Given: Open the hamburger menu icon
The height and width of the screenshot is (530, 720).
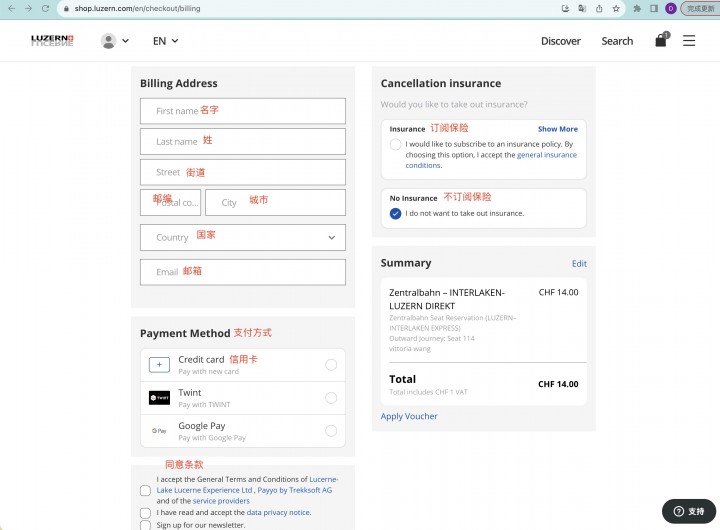Looking at the screenshot, I should tap(689, 41).
